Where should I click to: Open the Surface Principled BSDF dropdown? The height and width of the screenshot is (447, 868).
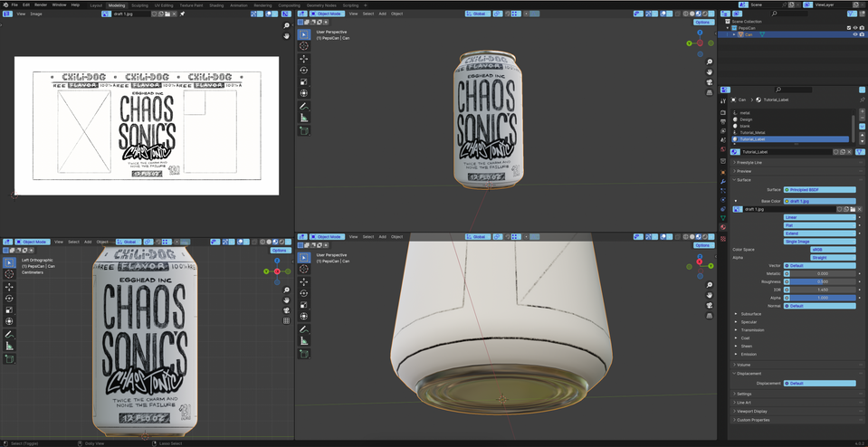tap(819, 190)
